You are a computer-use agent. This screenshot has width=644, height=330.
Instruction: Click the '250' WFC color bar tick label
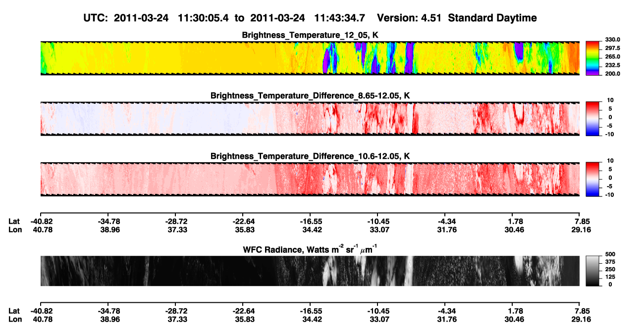(x=609, y=270)
